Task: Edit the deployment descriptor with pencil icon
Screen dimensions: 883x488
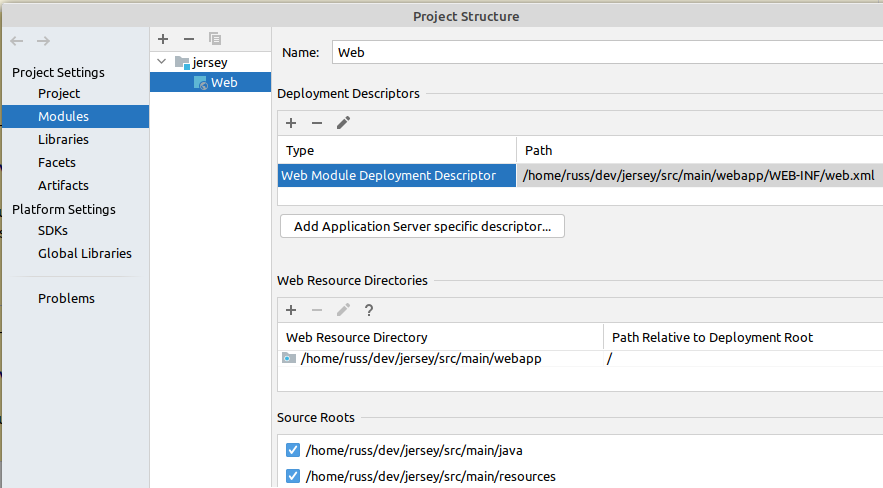Action: 344,123
